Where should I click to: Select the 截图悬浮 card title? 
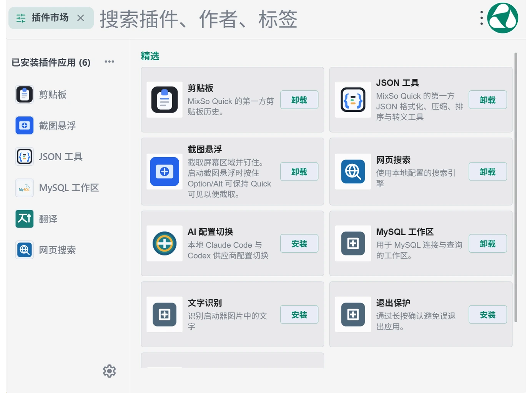coord(204,149)
